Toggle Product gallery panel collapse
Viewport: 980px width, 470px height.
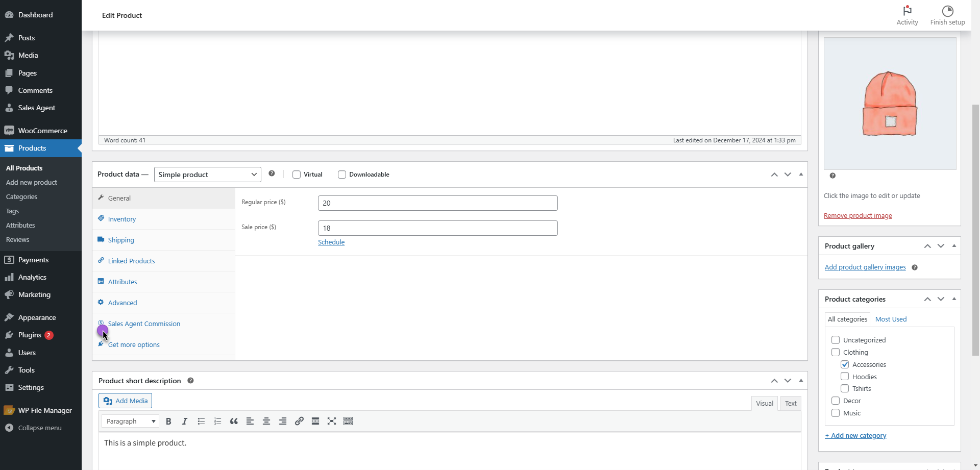coord(954,246)
